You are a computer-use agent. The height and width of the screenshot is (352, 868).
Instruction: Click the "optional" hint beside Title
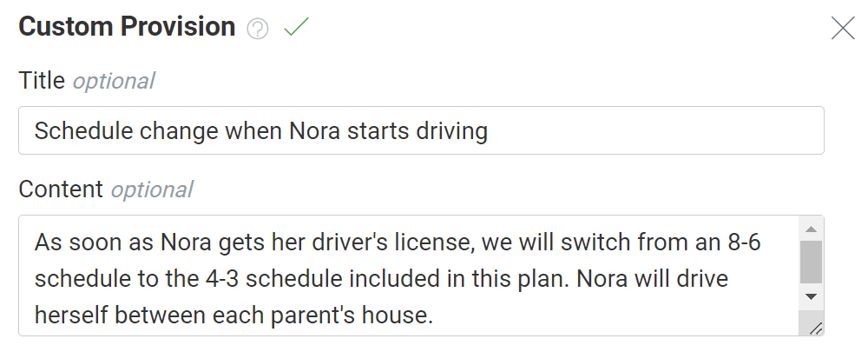[x=113, y=82]
